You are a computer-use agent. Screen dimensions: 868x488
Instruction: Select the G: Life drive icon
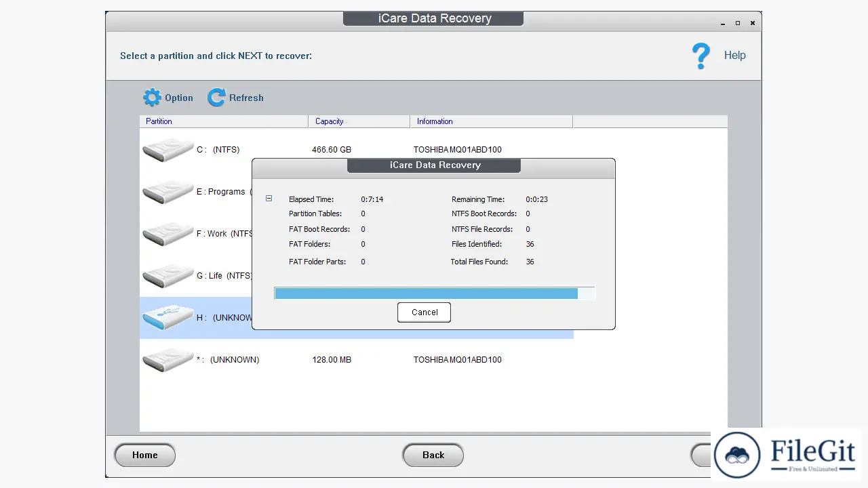167,275
